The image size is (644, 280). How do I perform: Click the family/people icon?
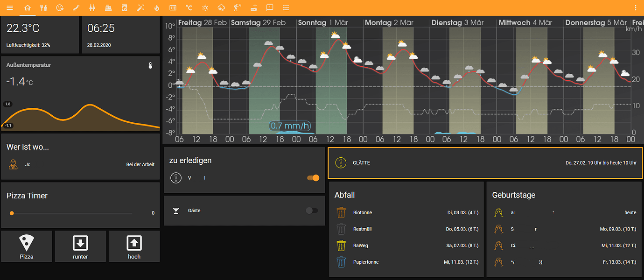tap(92, 7)
